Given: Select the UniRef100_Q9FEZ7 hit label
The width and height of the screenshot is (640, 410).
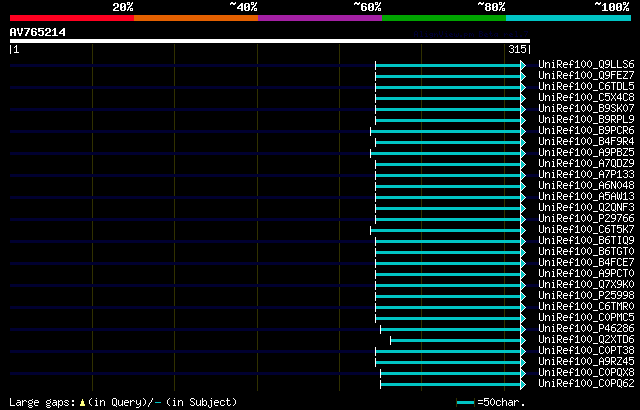Looking at the screenshot, I should point(586,75).
